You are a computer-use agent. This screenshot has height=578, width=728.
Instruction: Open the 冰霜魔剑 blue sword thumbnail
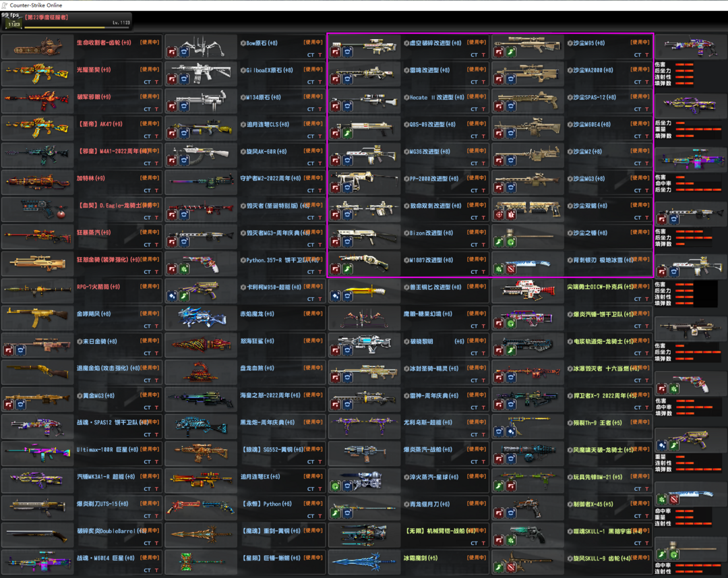[x=365, y=562]
